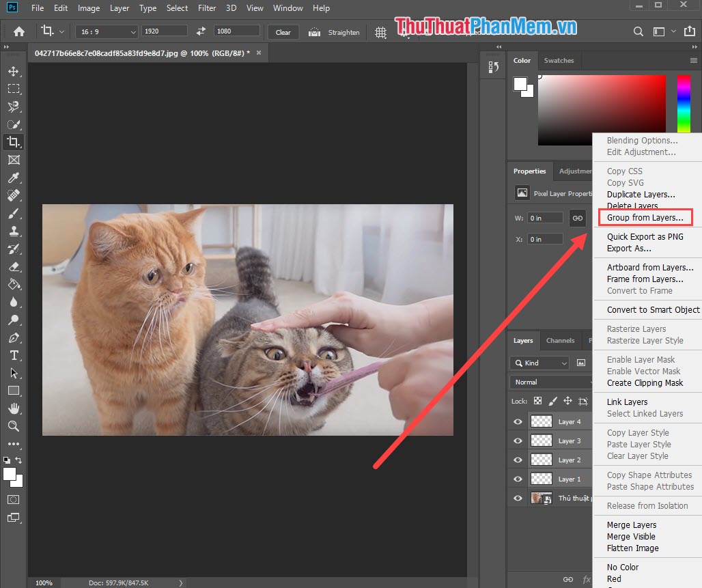Select the Zoom tool
702x588 pixels.
point(13,426)
